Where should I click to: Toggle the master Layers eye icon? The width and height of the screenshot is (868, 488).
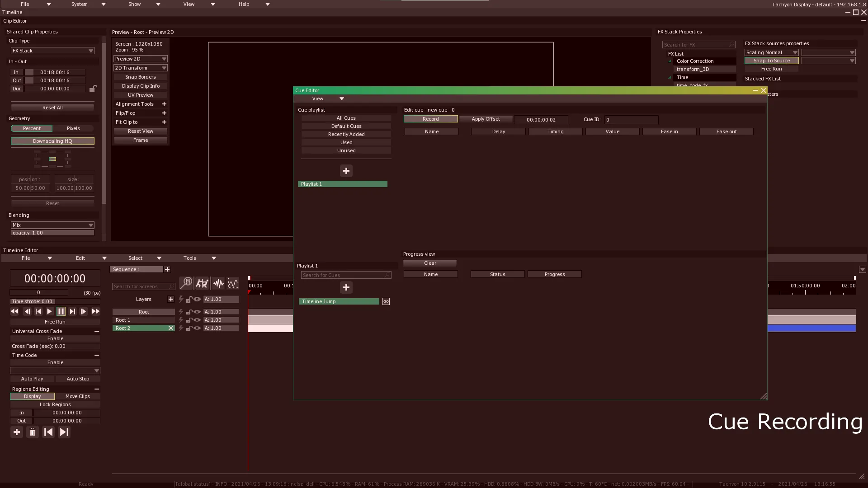tap(197, 299)
